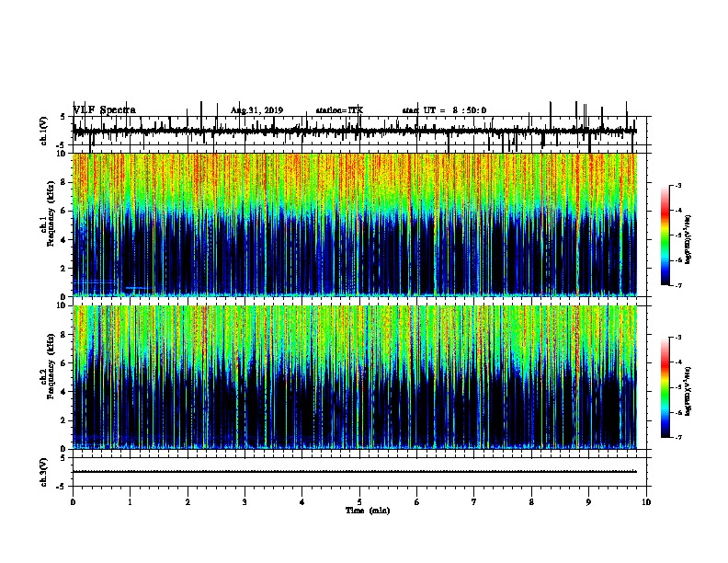Click time axis tick label "10"

coord(646,502)
